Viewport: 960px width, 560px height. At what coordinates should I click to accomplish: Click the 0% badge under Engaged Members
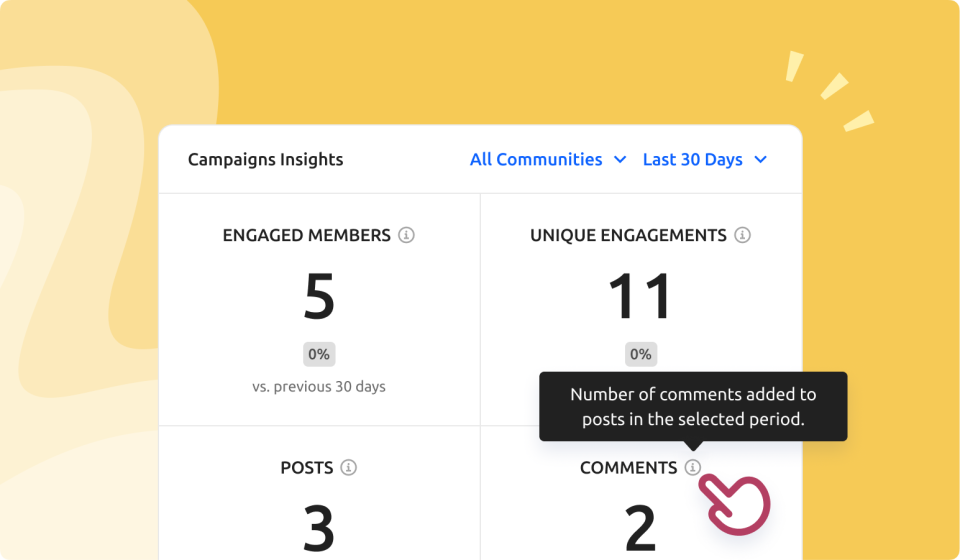tap(319, 354)
